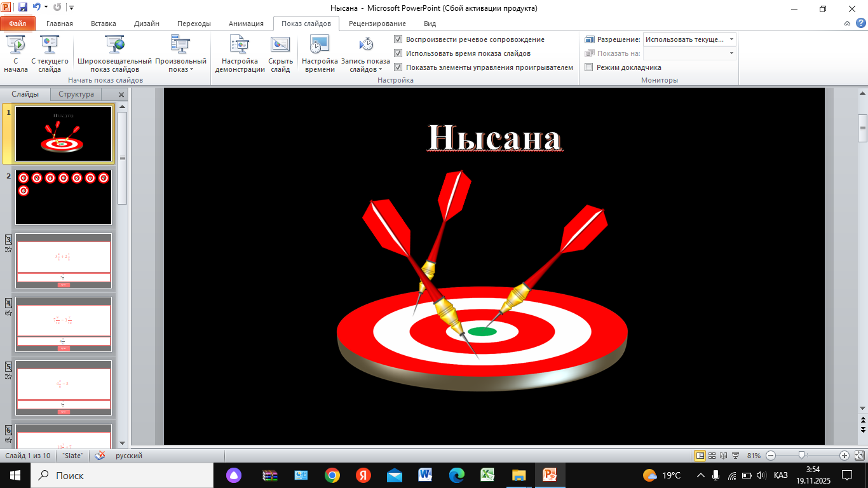
Task: Open the Структура pane tab
Action: [x=76, y=94]
